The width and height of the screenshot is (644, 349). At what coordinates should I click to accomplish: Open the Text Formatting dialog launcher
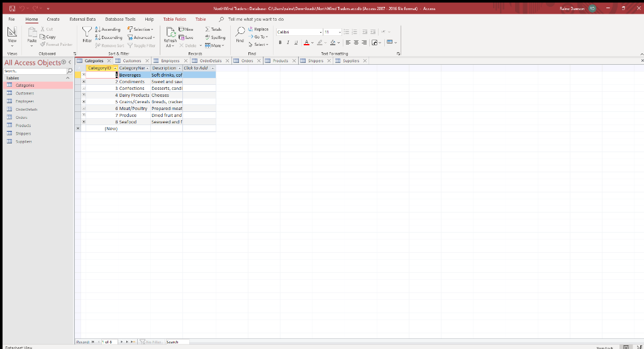pyautogui.click(x=398, y=54)
